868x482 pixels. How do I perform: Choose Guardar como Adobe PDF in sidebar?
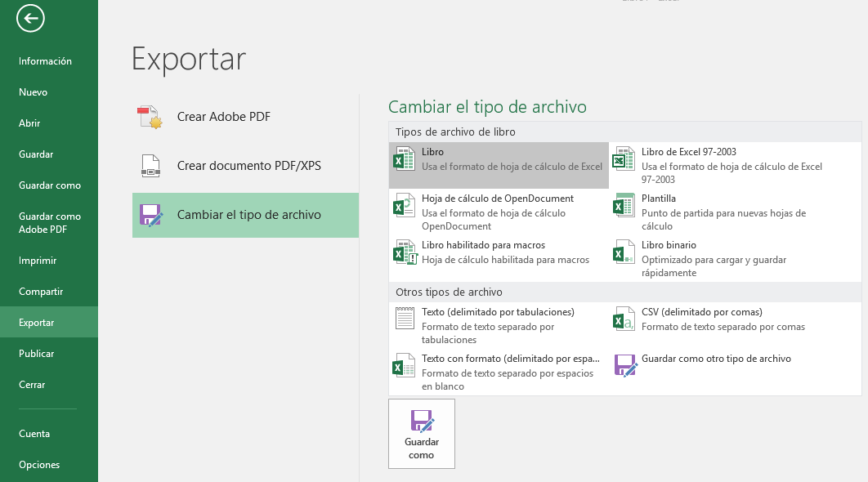pyautogui.click(x=50, y=222)
